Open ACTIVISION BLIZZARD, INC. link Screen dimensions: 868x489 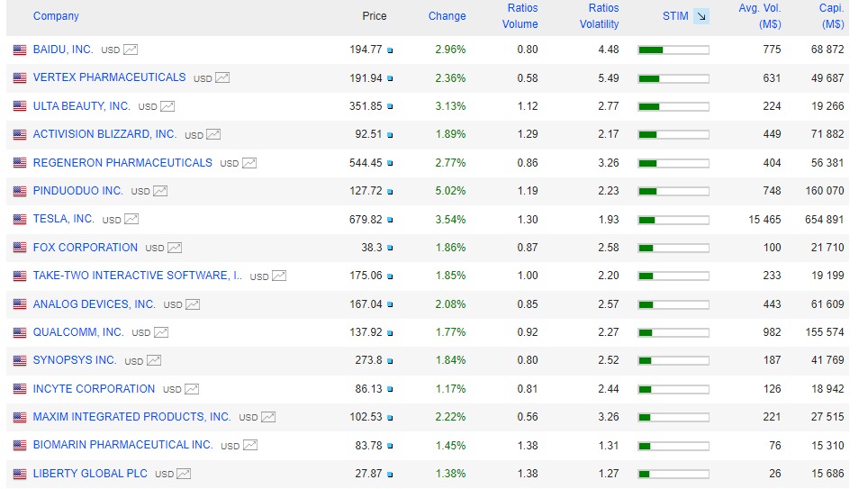click(x=104, y=134)
